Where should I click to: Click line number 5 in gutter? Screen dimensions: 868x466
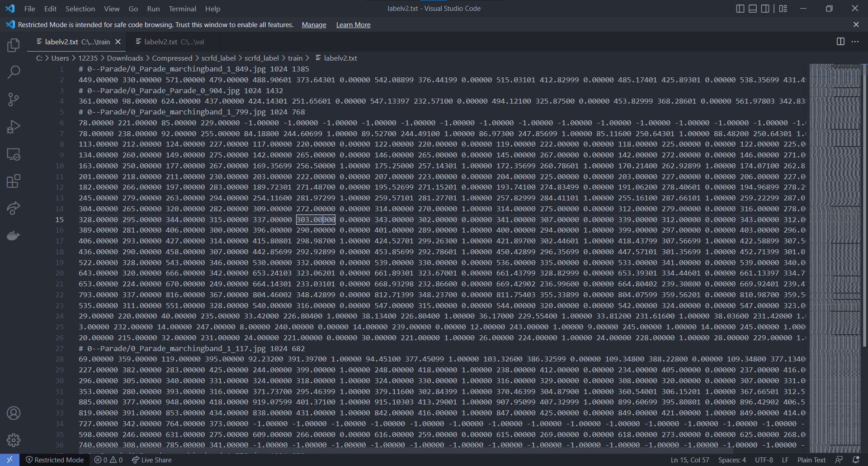click(x=62, y=112)
